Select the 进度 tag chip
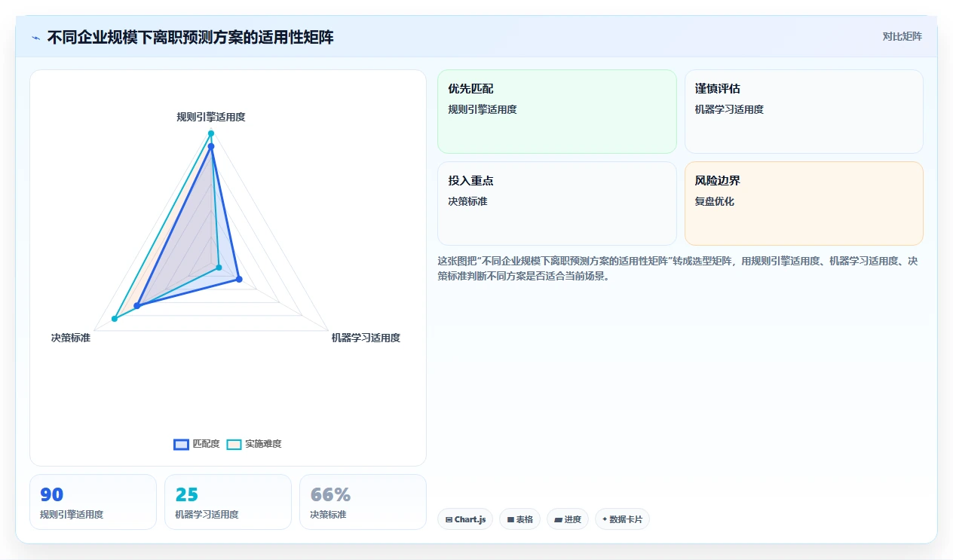This screenshot has height=560, width=953. coord(568,519)
